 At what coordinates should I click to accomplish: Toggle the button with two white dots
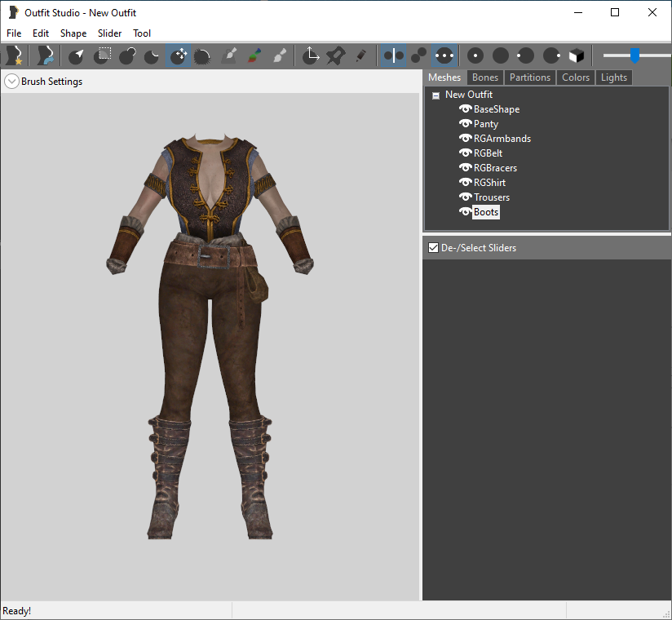444,55
